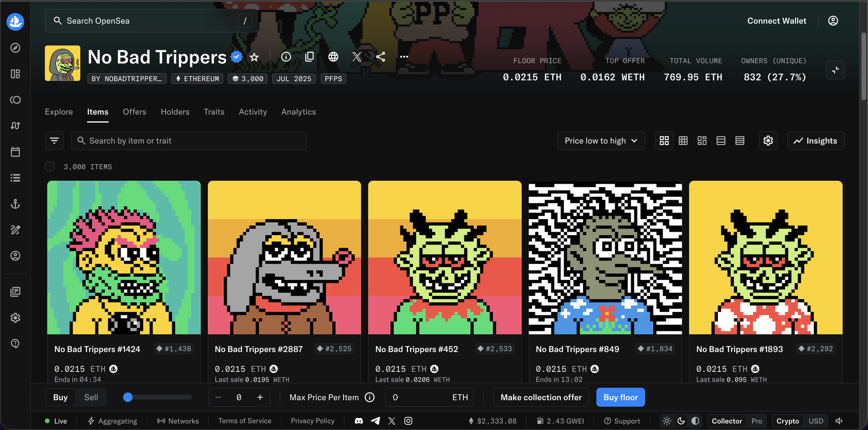Open the OpenSea home logo
This screenshot has width=868, height=430.
[x=15, y=22]
